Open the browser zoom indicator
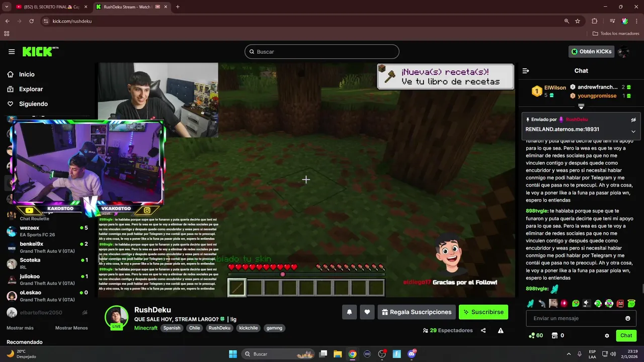 [567, 21]
